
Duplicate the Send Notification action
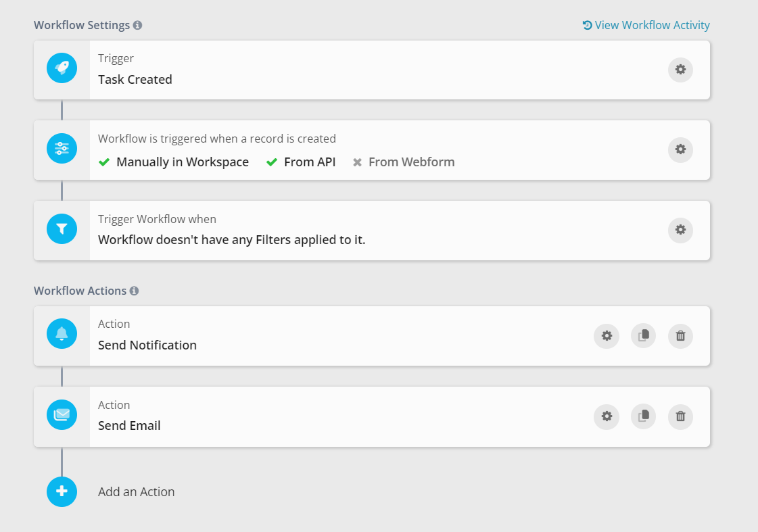[643, 336]
